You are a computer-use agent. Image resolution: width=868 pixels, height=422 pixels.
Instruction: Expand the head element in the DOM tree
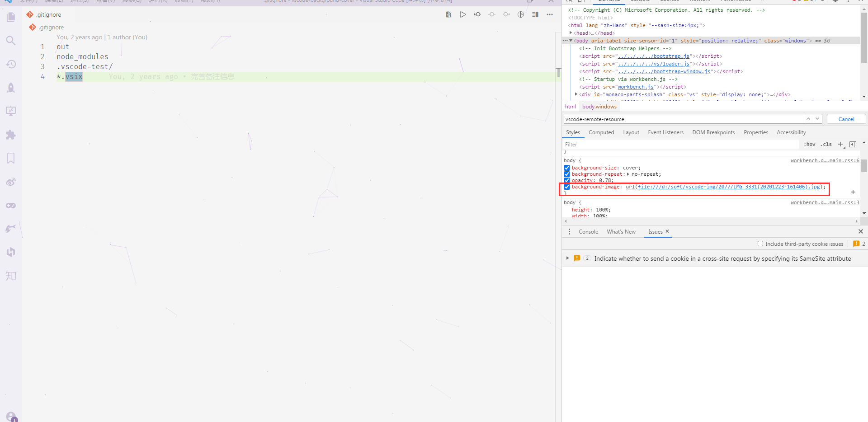pos(571,33)
